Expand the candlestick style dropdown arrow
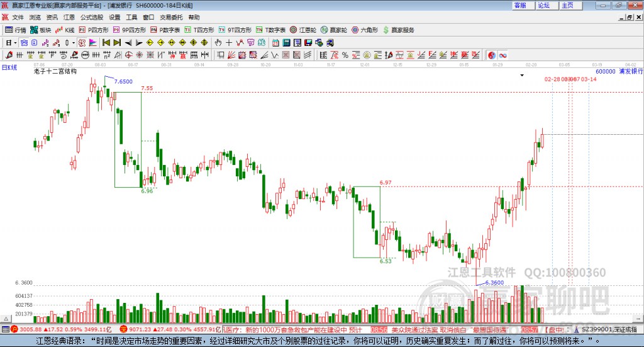 tap(74, 43)
